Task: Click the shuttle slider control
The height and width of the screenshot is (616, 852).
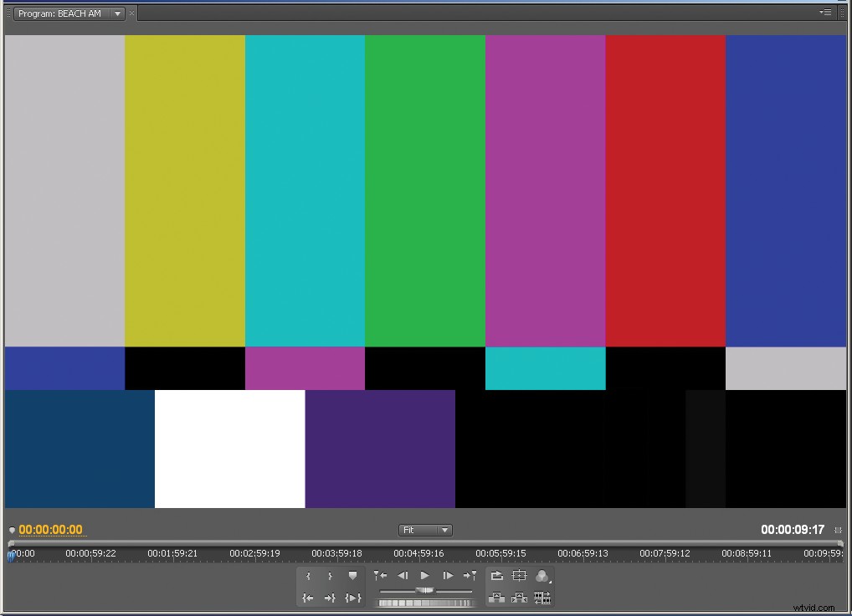Action: coord(425,590)
